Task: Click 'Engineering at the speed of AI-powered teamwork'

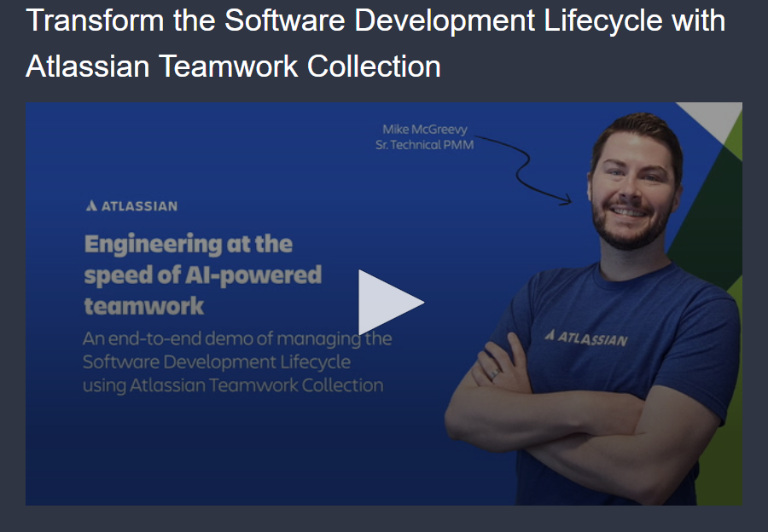Action: click(x=203, y=275)
